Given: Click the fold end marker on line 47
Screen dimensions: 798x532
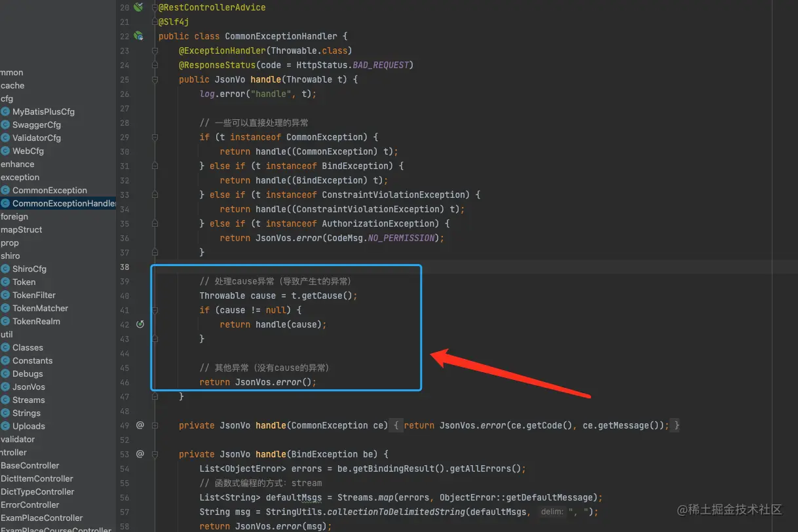Looking at the screenshot, I should point(155,396).
